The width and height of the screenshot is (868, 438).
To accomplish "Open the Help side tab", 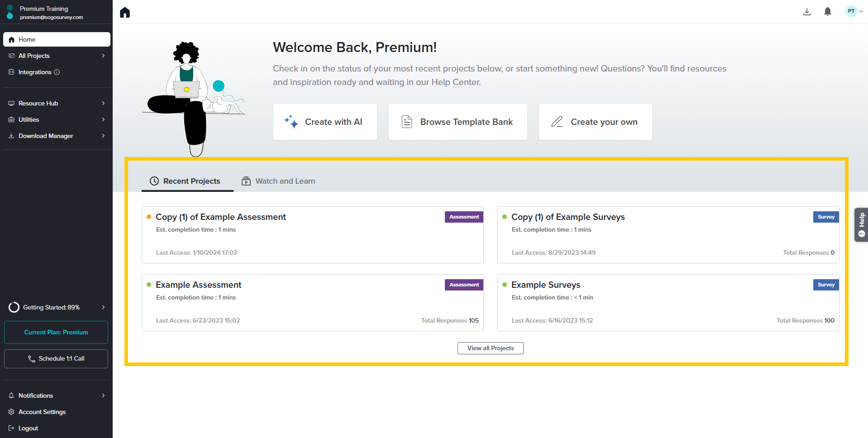I will click(861, 225).
